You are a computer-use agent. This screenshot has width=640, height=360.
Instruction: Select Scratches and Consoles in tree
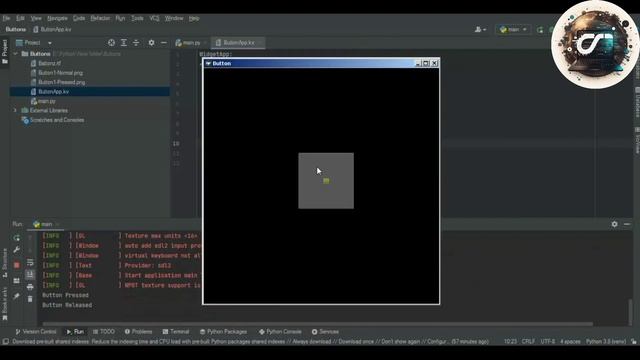tap(57, 120)
